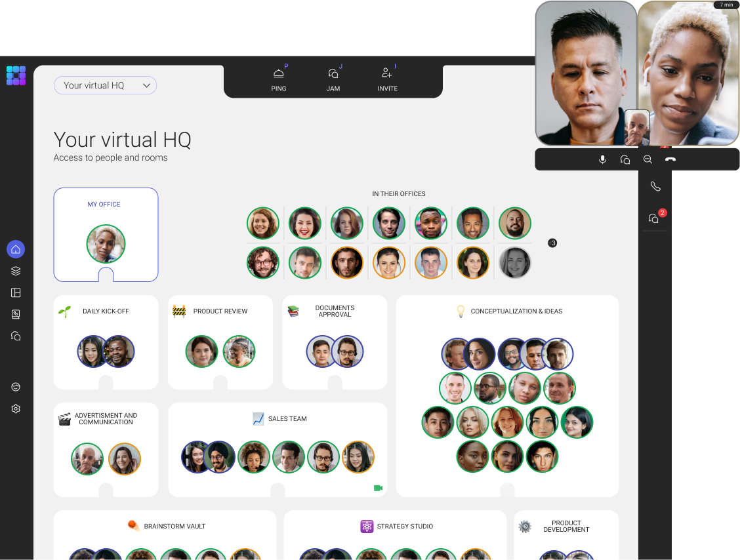Screen dimensions: 740x560
Task: Click the zoom out icon in call bar
Action: (x=647, y=159)
